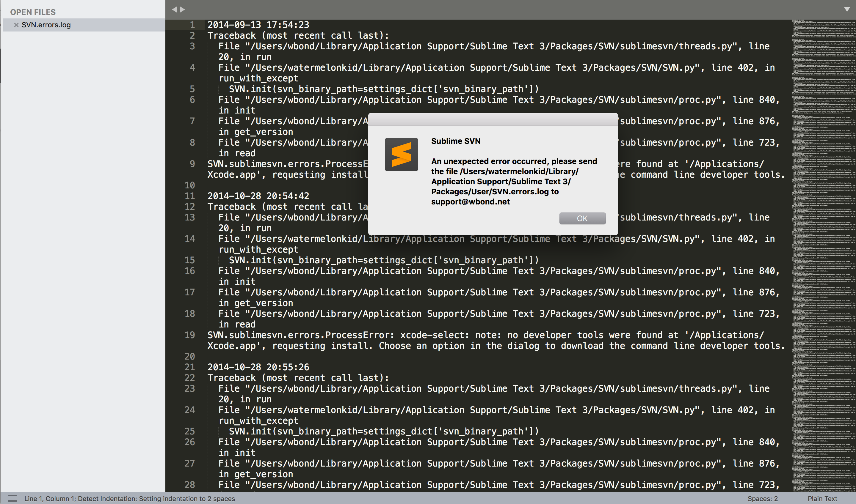Open the Spaces: 2 indentation menu
Viewport: 856px width, 504px height.
[x=763, y=499]
